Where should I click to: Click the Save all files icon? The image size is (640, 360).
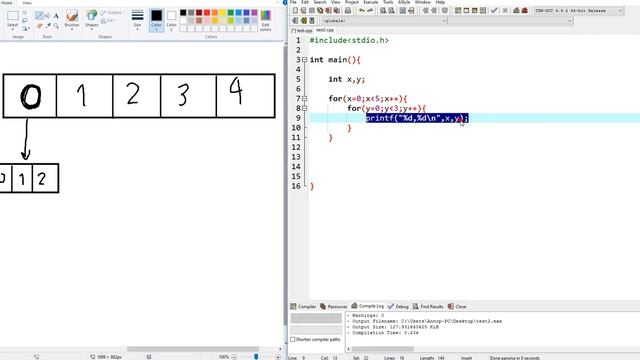pos(320,11)
